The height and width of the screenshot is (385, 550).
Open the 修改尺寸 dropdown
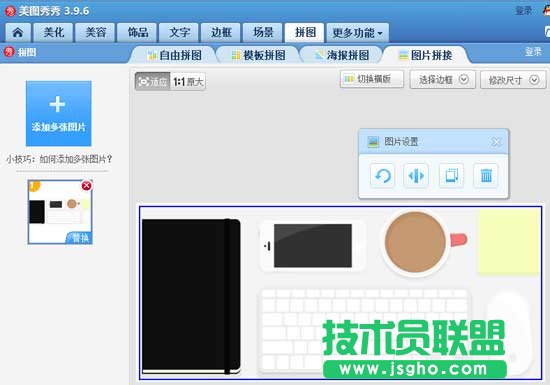coord(513,80)
